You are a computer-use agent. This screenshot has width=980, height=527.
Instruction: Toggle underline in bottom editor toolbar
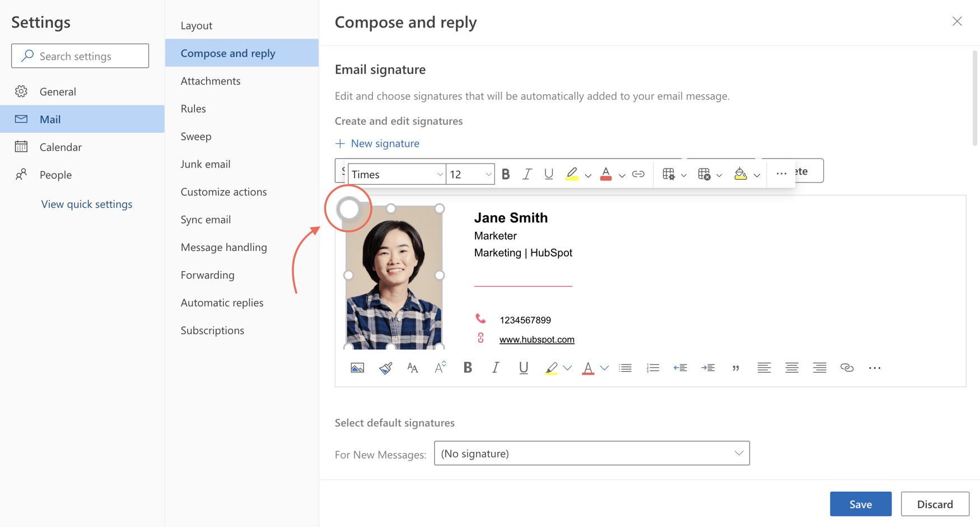click(523, 368)
